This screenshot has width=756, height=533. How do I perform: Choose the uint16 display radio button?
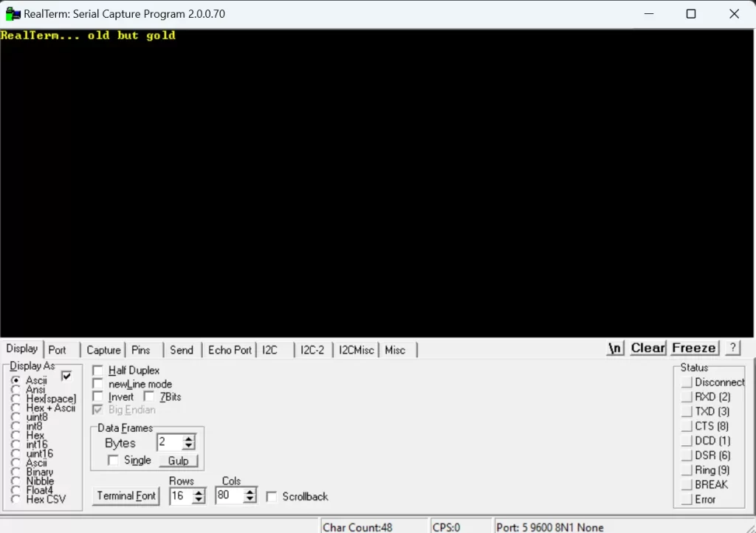point(16,453)
